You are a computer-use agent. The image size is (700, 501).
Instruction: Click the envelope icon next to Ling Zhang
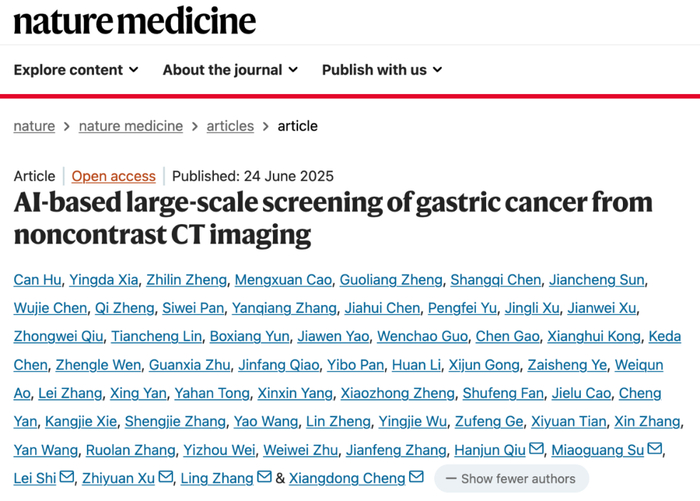265,478
